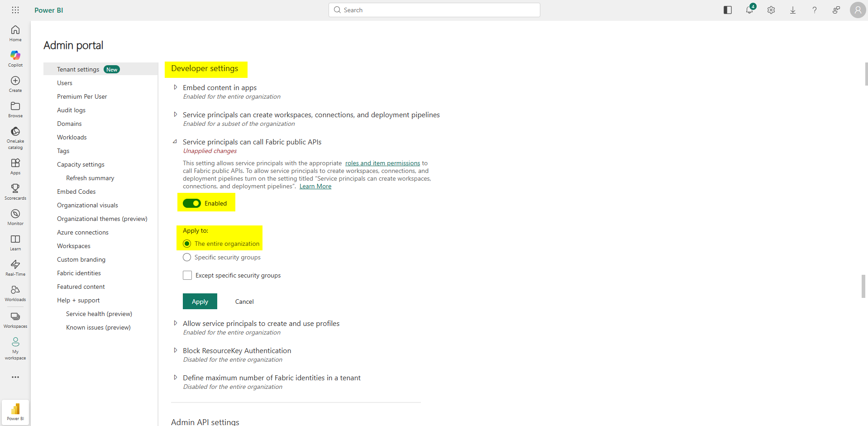The height and width of the screenshot is (426, 868).
Task: Check the Except specific security groups box
Action: tap(187, 275)
